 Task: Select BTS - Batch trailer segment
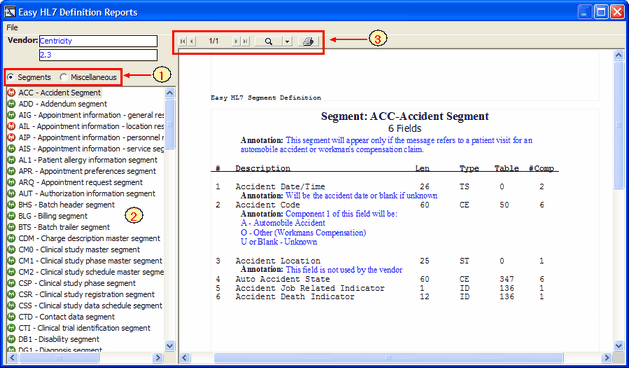(x=64, y=227)
